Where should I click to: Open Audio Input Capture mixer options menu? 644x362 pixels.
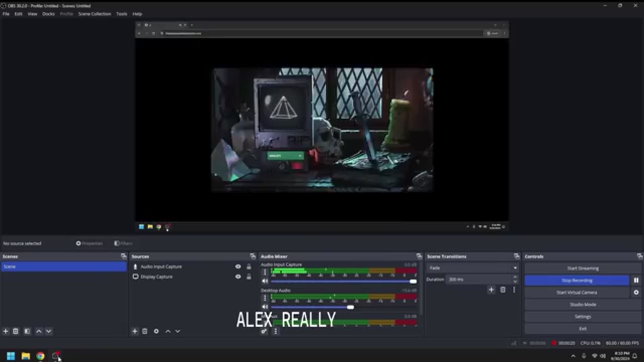(x=265, y=272)
